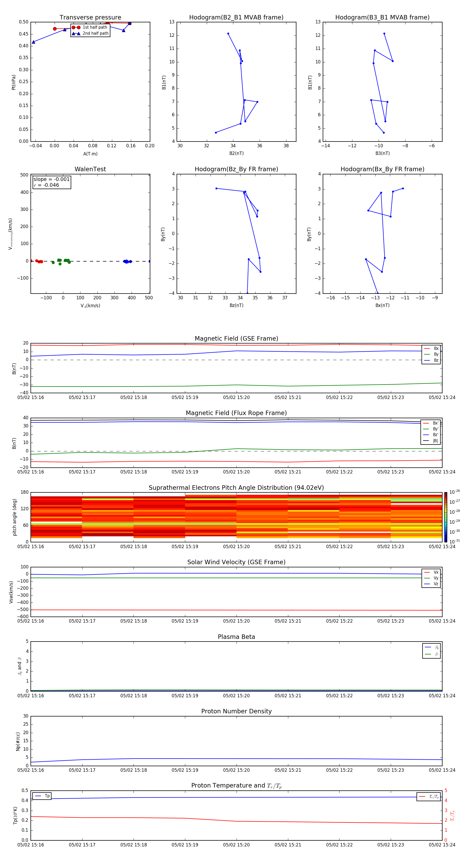Click the "|B|" legend entry
The width and height of the screenshot is (473, 868).
click(431, 441)
